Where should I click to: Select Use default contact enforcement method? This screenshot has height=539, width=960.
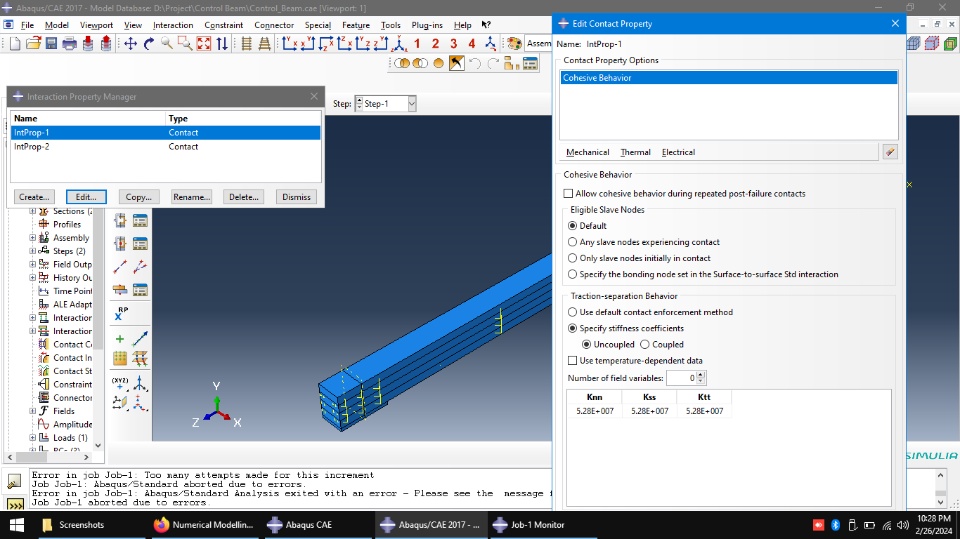[x=572, y=312]
